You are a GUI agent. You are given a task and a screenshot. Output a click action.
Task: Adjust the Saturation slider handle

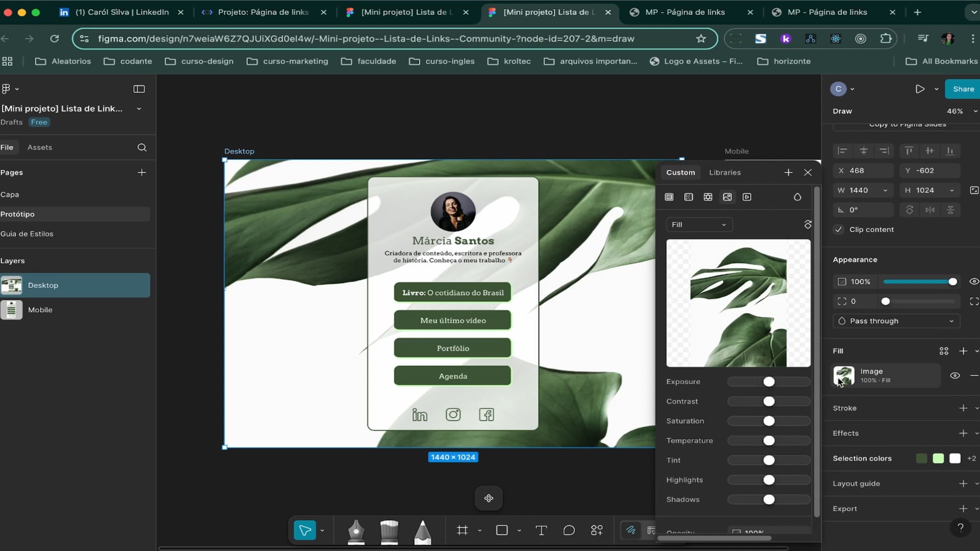pos(769,421)
